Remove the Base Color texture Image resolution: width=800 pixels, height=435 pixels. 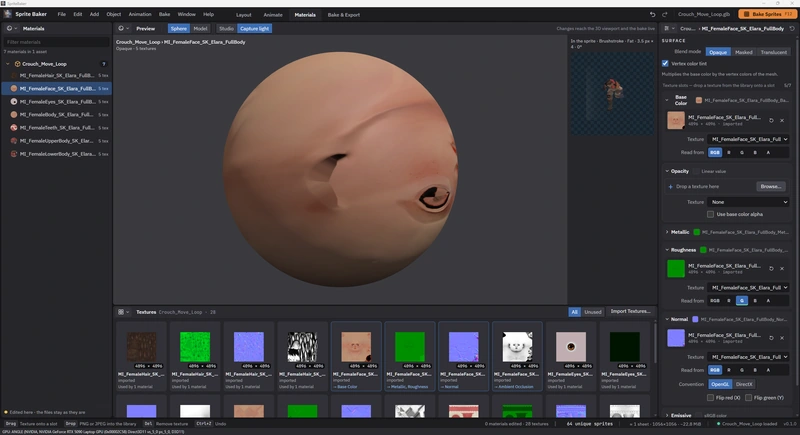click(782, 120)
